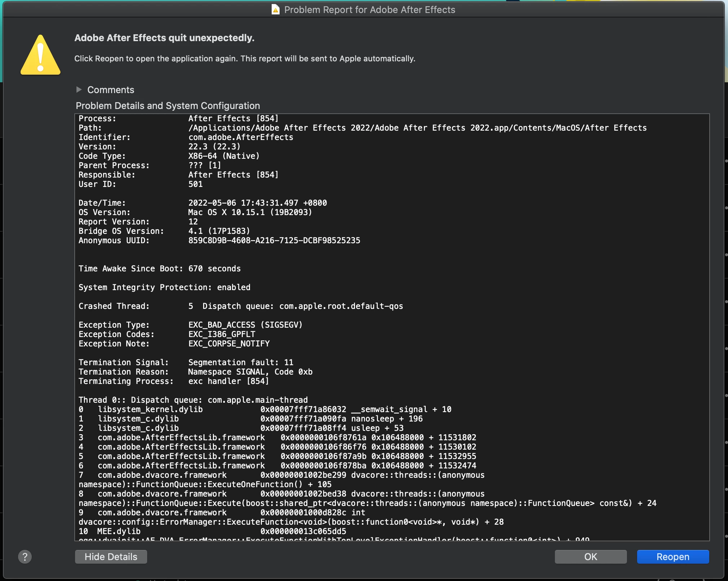
Task: Expand the Comments disclosure triangle
Action: (x=79, y=89)
